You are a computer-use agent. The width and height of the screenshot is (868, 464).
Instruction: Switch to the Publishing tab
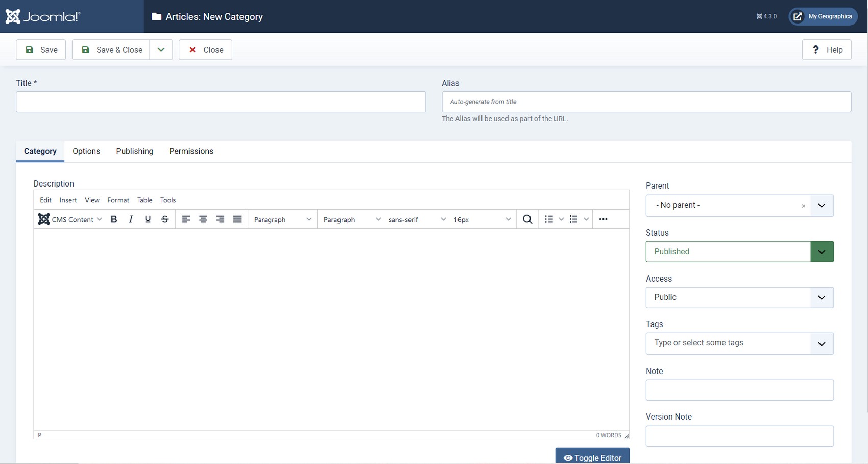tap(135, 151)
